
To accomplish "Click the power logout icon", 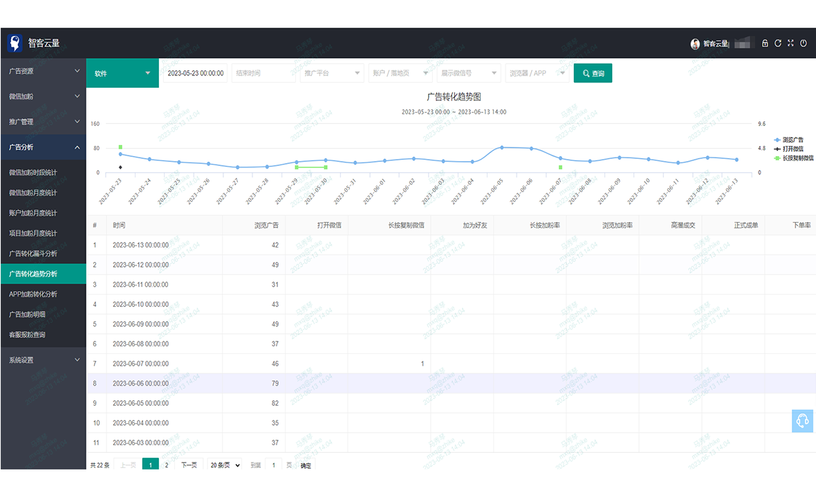I will pyautogui.click(x=804, y=44).
